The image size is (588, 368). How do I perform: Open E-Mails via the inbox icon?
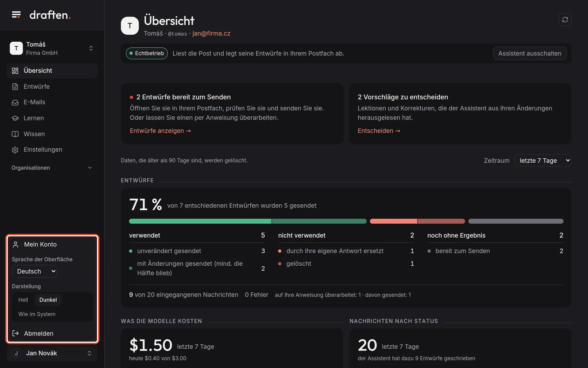(15, 102)
